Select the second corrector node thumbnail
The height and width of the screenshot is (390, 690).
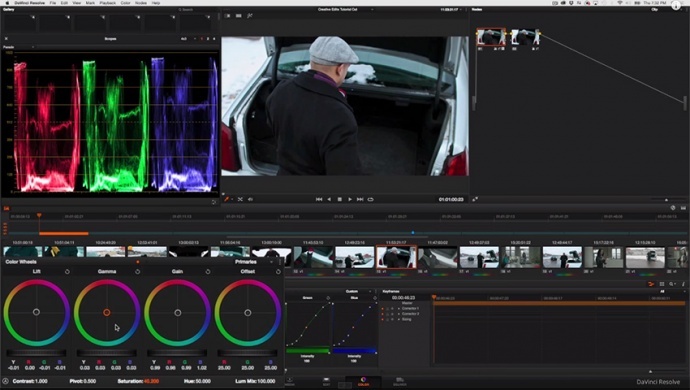click(525, 37)
